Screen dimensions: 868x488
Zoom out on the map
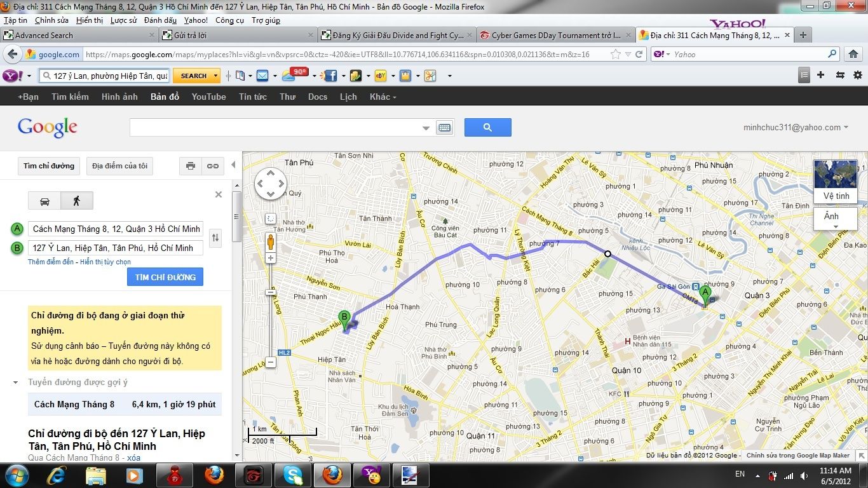coord(271,362)
